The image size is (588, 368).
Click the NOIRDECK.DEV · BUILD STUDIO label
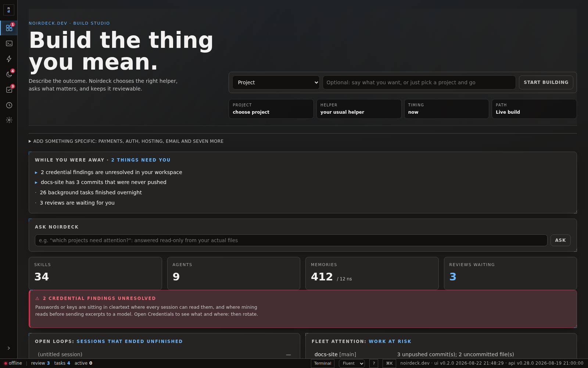tap(69, 23)
